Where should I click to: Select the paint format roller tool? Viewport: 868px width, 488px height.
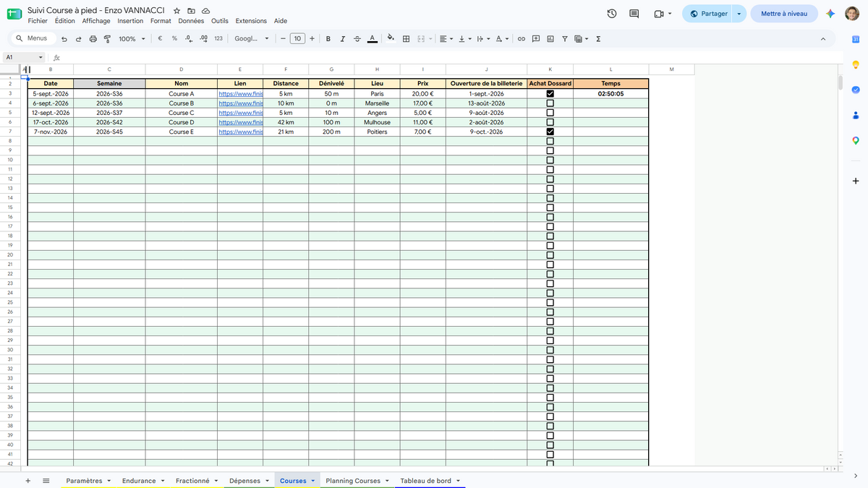(107, 39)
